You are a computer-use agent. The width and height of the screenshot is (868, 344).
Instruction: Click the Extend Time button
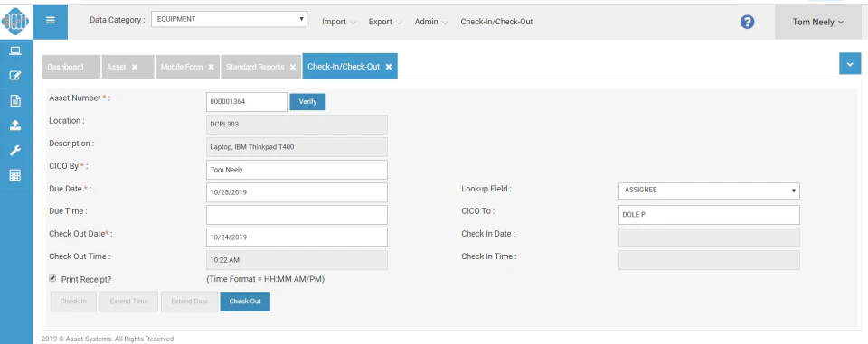coord(129,302)
